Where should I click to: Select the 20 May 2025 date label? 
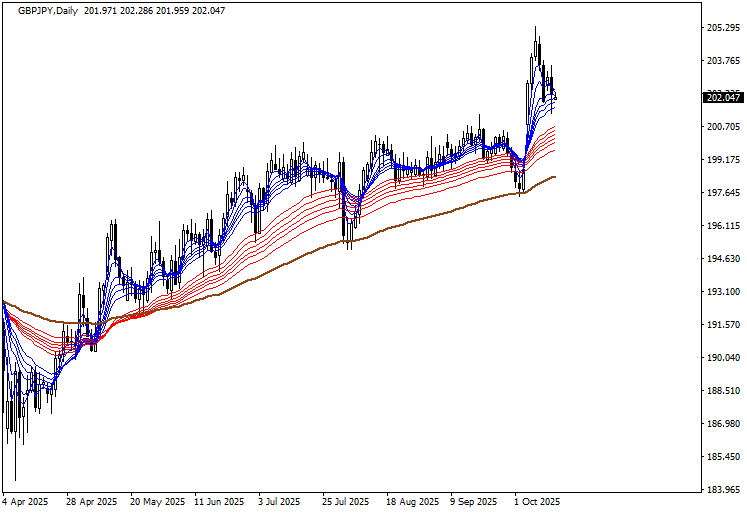tap(155, 502)
